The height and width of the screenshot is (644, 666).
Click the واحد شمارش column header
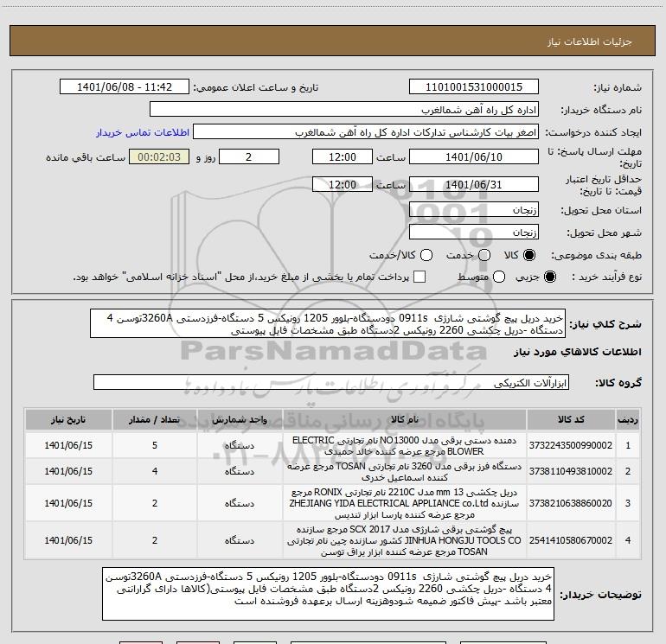point(240,419)
